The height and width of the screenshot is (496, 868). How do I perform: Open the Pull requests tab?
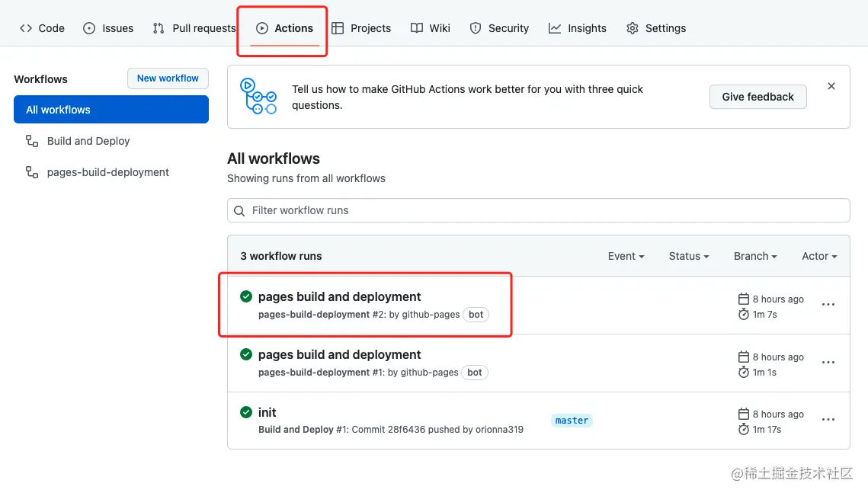[194, 28]
